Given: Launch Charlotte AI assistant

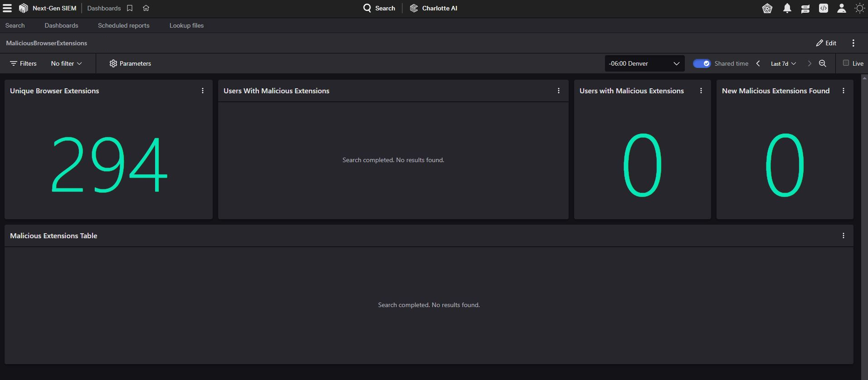Looking at the screenshot, I should coord(434,8).
